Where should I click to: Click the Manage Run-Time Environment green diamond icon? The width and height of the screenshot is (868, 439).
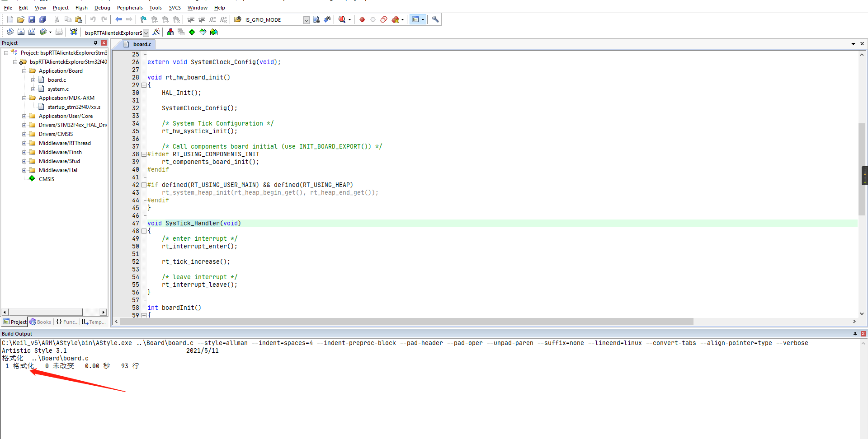coord(192,32)
